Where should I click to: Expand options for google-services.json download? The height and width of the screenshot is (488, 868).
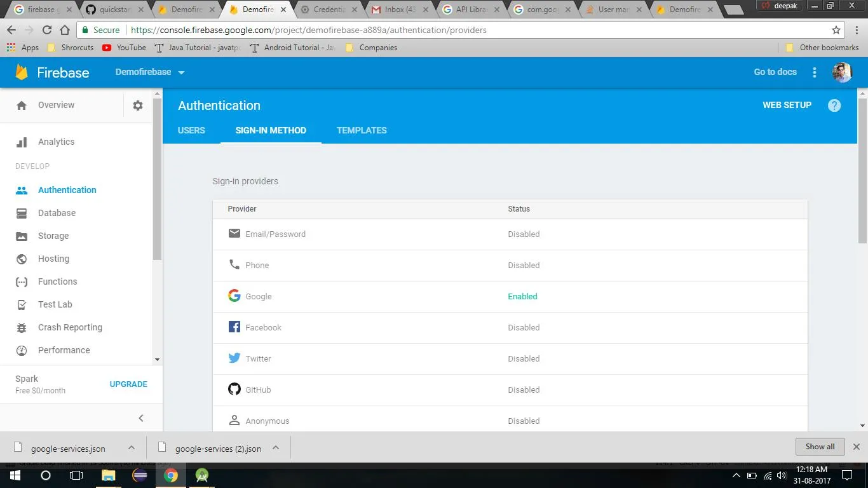click(132, 447)
